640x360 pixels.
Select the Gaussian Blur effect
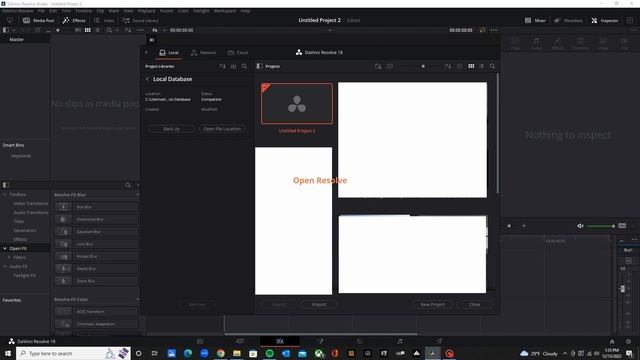point(97,231)
